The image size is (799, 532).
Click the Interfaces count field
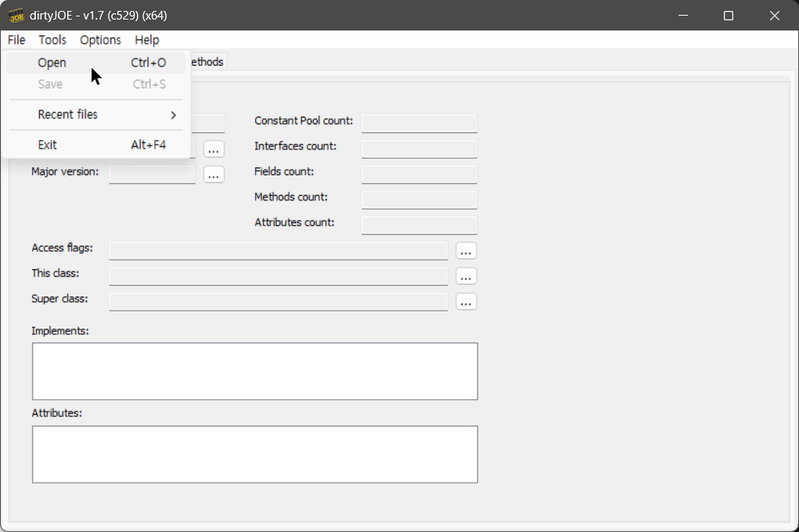coord(419,149)
